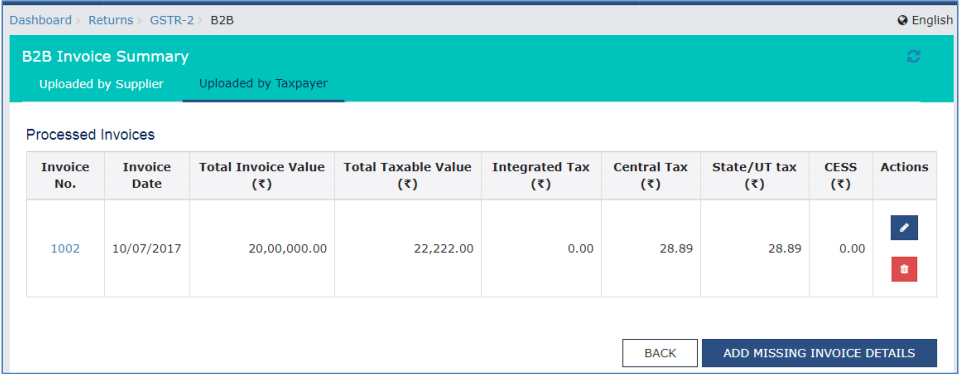This screenshot has height=374, width=960.
Task: Delete invoice 1002 with trash icon
Action: coord(904,269)
